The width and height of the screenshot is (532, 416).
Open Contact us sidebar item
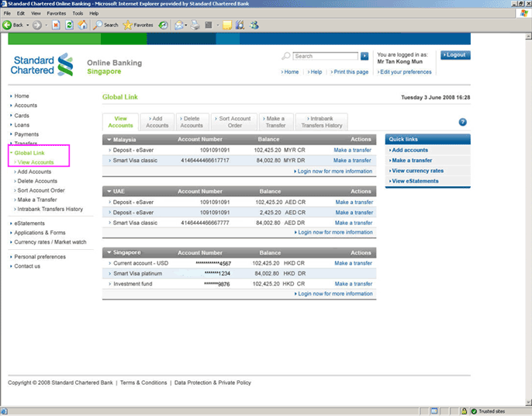[x=27, y=266]
